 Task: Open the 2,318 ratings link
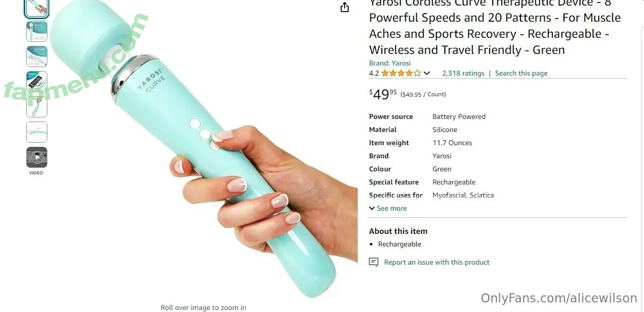click(463, 73)
